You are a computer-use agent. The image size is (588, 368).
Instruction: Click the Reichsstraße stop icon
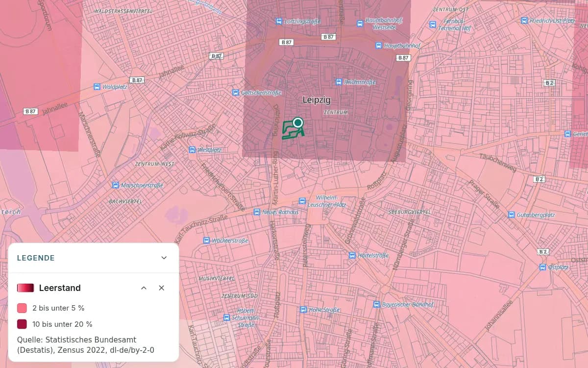(x=339, y=82)
